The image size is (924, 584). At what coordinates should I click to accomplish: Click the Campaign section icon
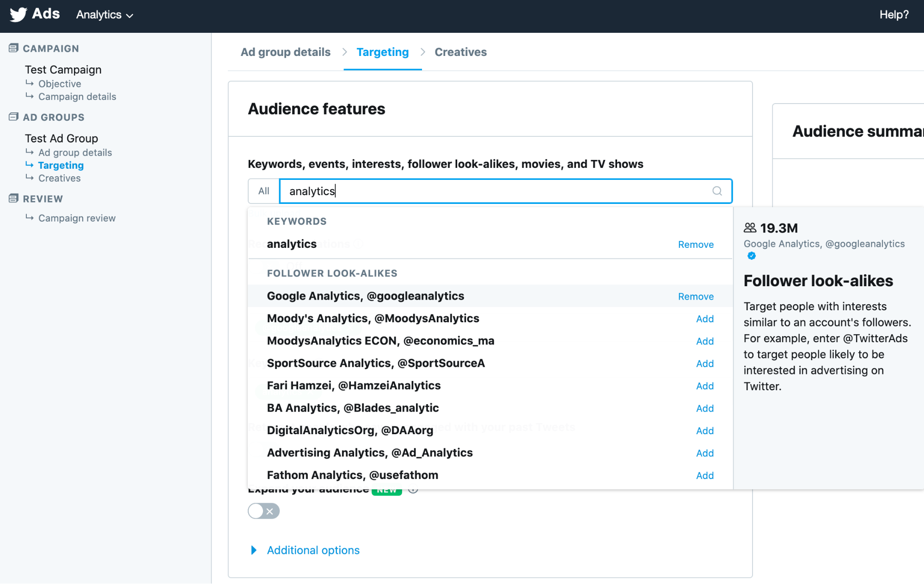(x=13, y=48)
